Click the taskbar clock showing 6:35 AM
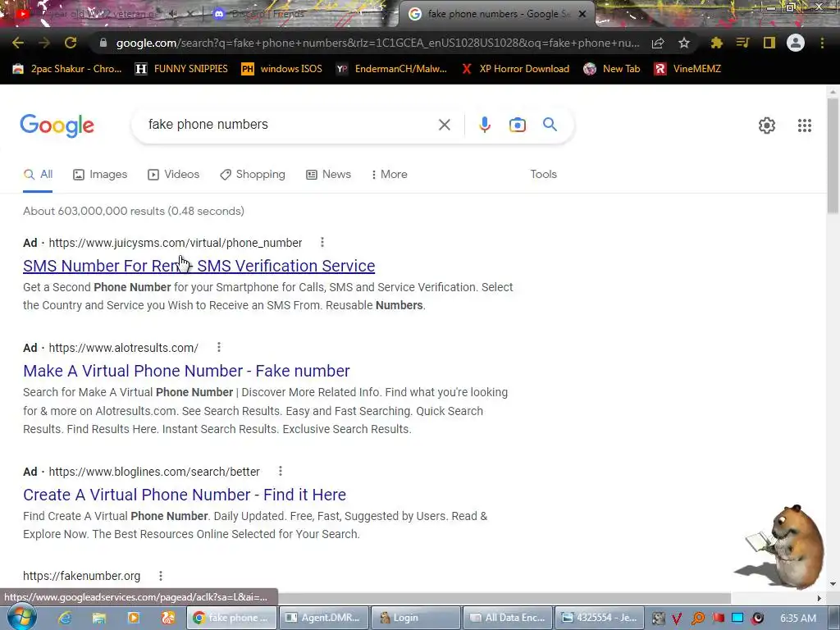 [798, 619]
